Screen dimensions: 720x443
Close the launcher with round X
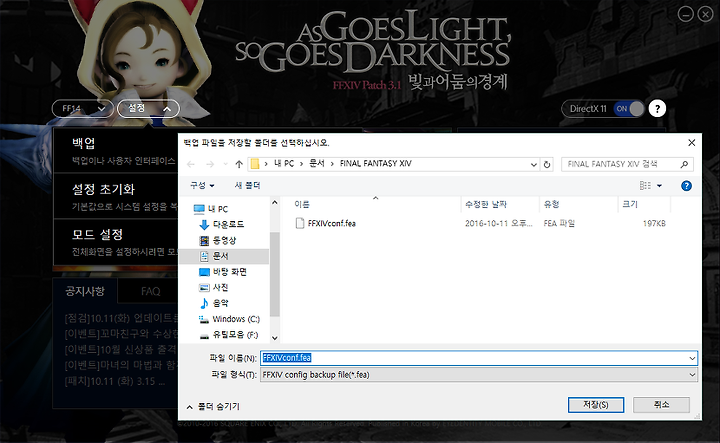point(705,14)
